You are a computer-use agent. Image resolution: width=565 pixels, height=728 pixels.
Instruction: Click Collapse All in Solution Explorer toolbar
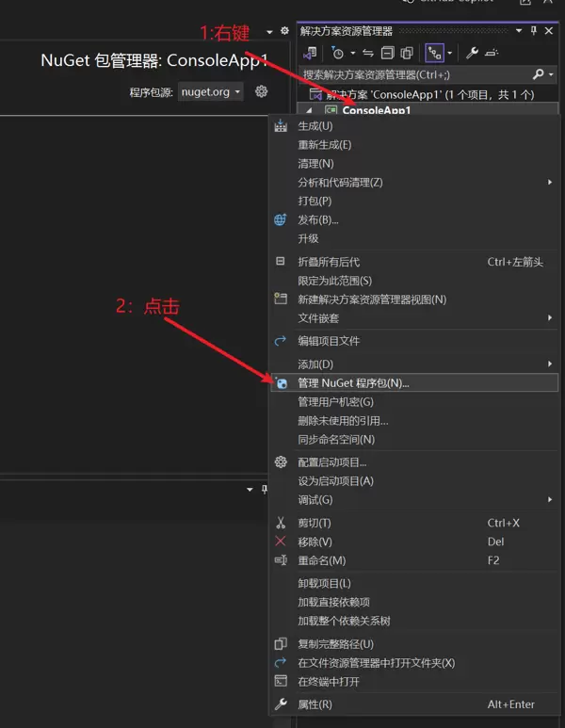[x=387, y=53]
